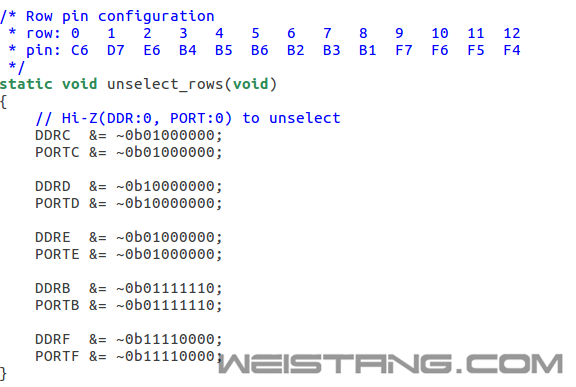Screen dimensions: 576x387
Task: Click the Hi-Z comment line
Action: 188,118
